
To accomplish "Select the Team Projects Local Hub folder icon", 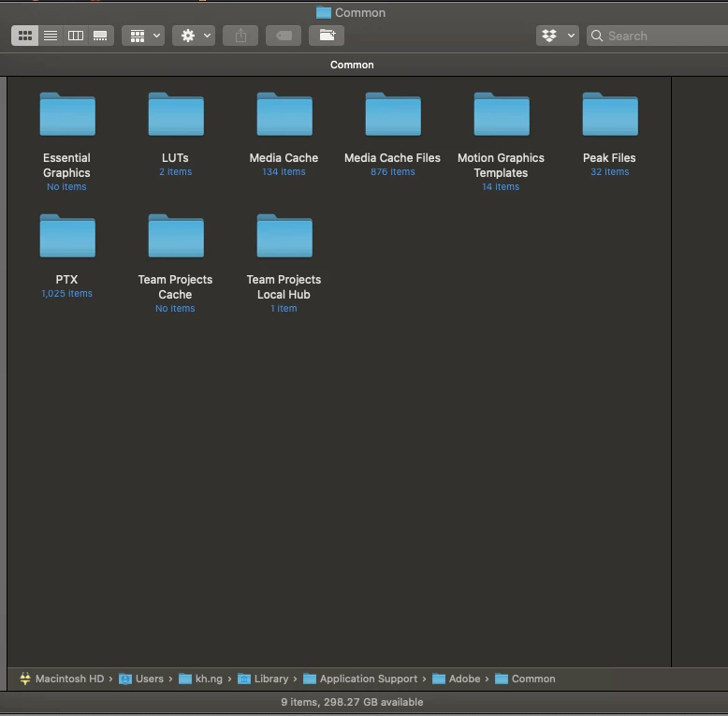I will pyautogui.click(x=284, y=236).
